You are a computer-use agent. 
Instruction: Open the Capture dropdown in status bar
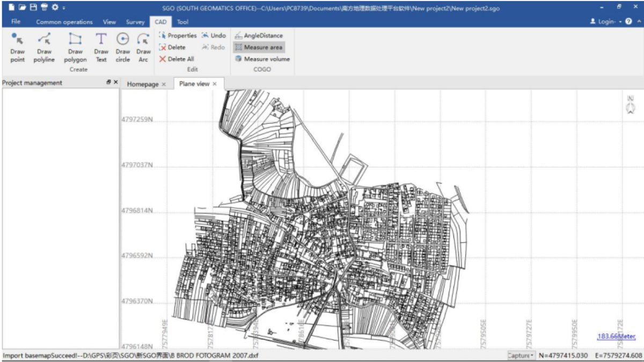pyautogui.click(x=521, y=356)
